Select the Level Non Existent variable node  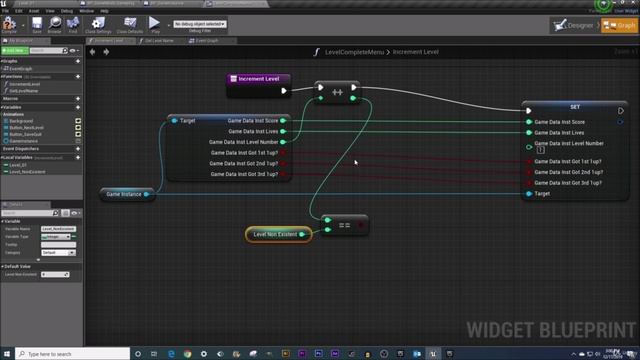click(279, 234)
